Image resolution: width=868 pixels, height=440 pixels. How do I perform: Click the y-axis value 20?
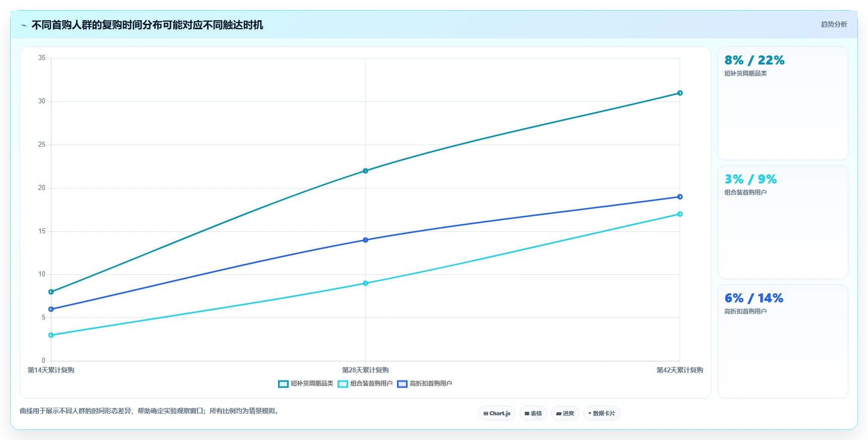(42, 188)
